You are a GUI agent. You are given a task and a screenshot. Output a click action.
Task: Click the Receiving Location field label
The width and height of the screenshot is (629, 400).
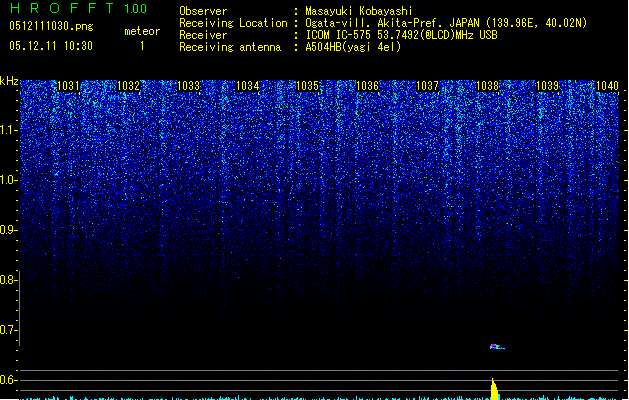pos(233,23)
